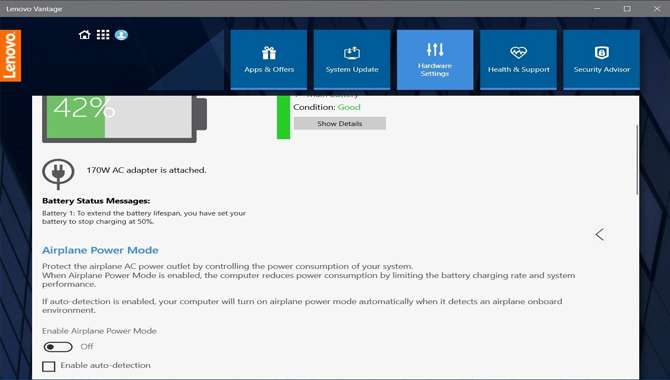Click the AC adapter plug icon
The image size is (670, 380).
click(x=59, y=174)
